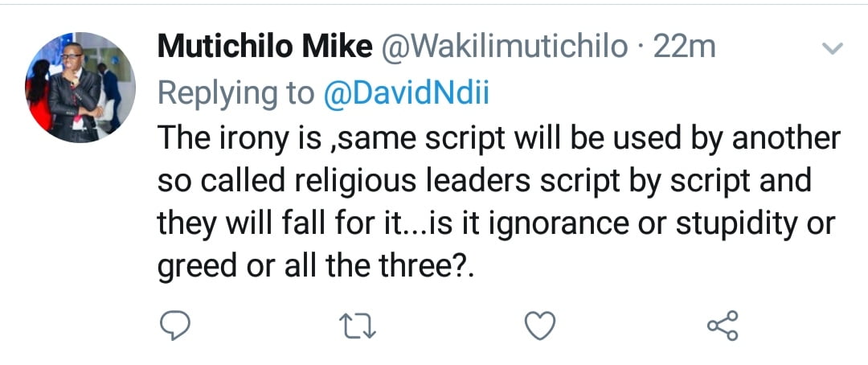Open the tweet options chevron menu
The width and height of the screenshot is (868, 365).
(x=834, y=49)
